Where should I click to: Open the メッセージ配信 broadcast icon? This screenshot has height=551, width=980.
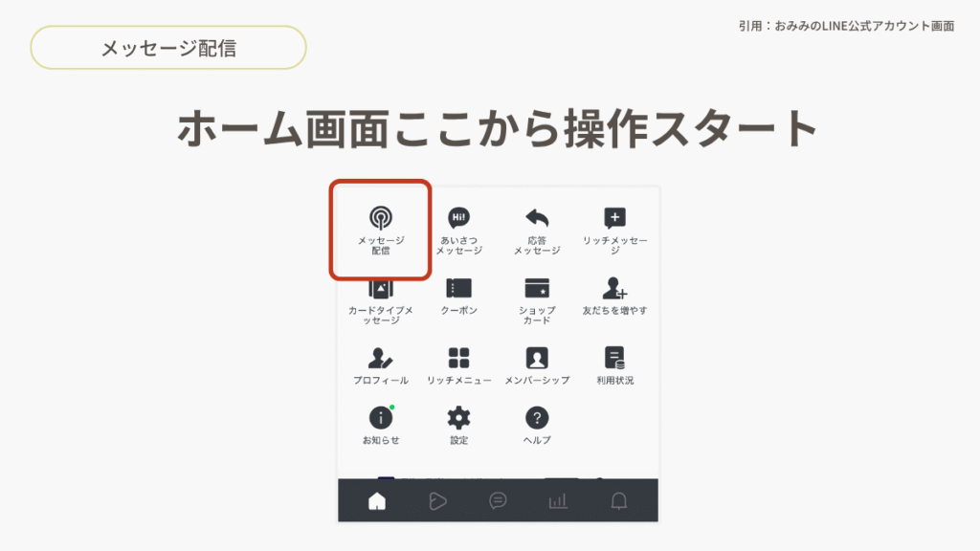381,218
